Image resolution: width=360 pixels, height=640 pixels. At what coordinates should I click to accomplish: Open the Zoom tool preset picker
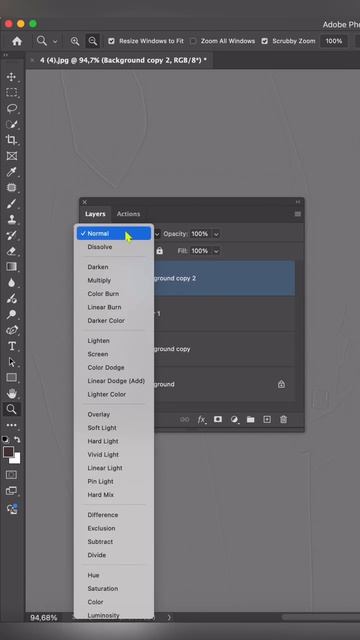click(x=55, y=41)
